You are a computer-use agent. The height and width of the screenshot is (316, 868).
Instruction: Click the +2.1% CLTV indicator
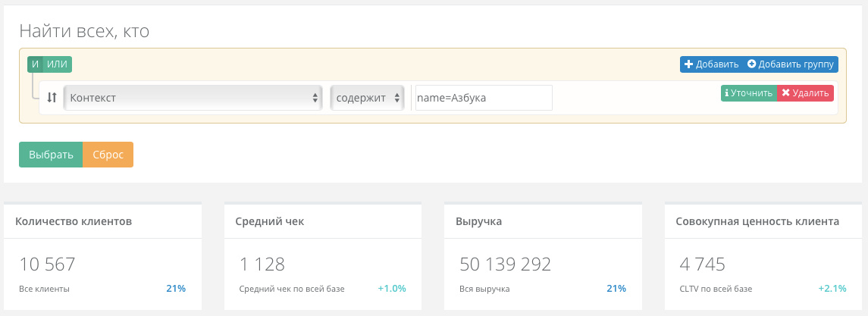point(832,288)
